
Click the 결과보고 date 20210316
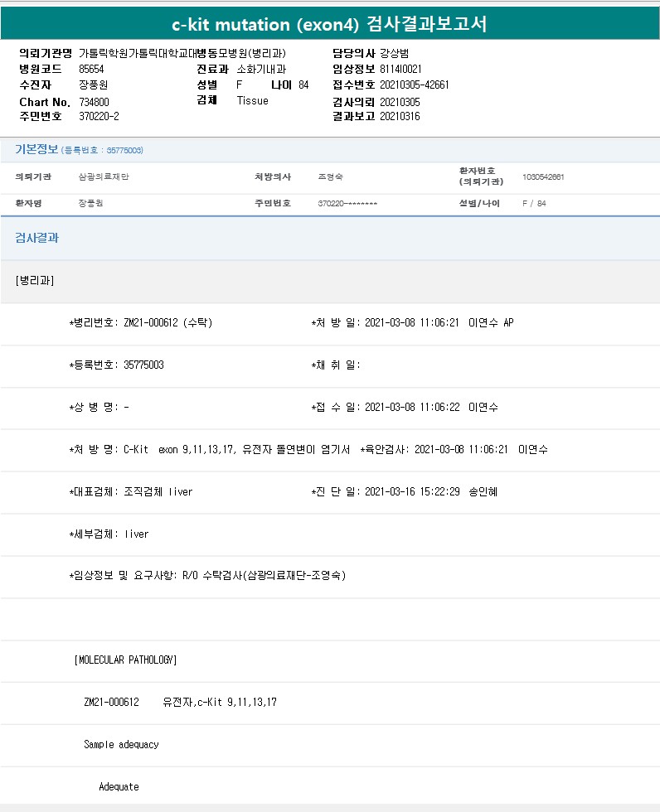[x=399, y=116]
